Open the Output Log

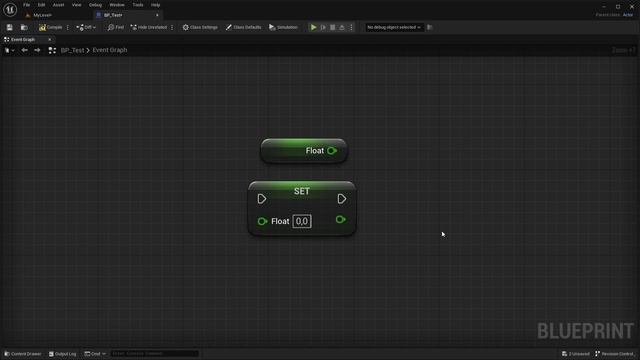[x=62, y=353]
